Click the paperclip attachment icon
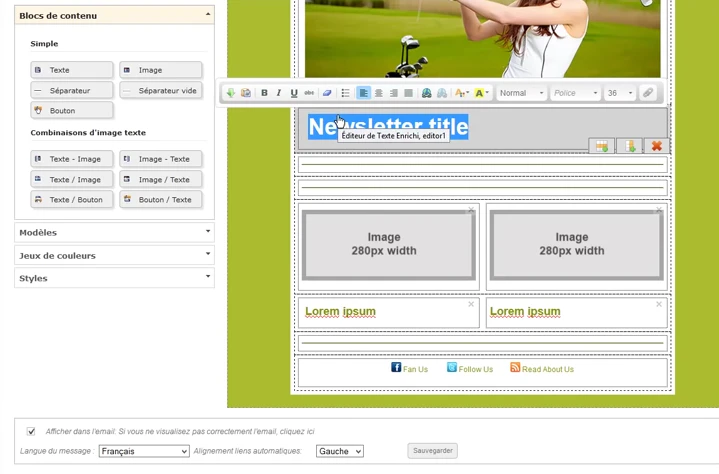 pyautogui.click(x=647, y=93)
